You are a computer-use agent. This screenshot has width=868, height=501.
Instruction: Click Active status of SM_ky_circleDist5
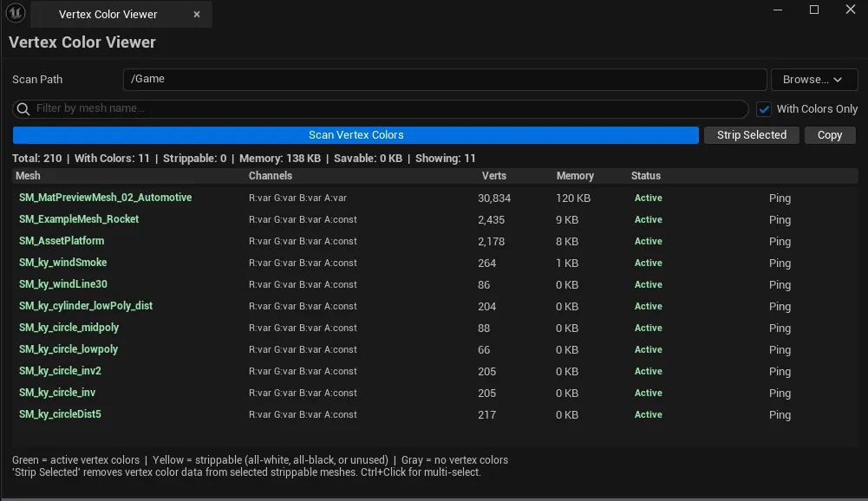tap(649, 414)
